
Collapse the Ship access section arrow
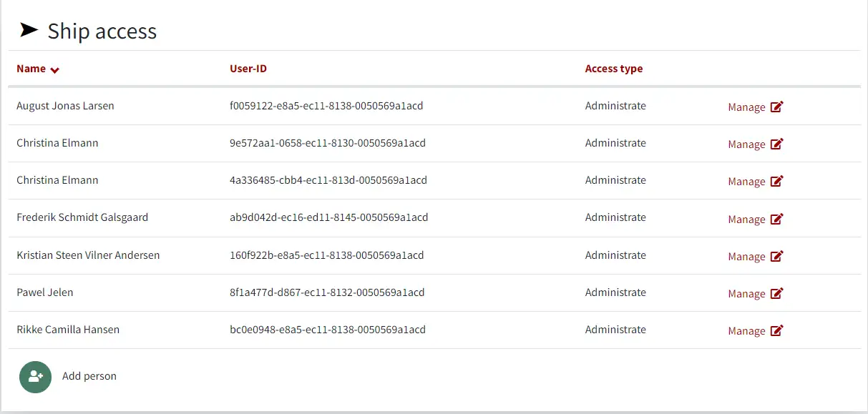point(29,30)
